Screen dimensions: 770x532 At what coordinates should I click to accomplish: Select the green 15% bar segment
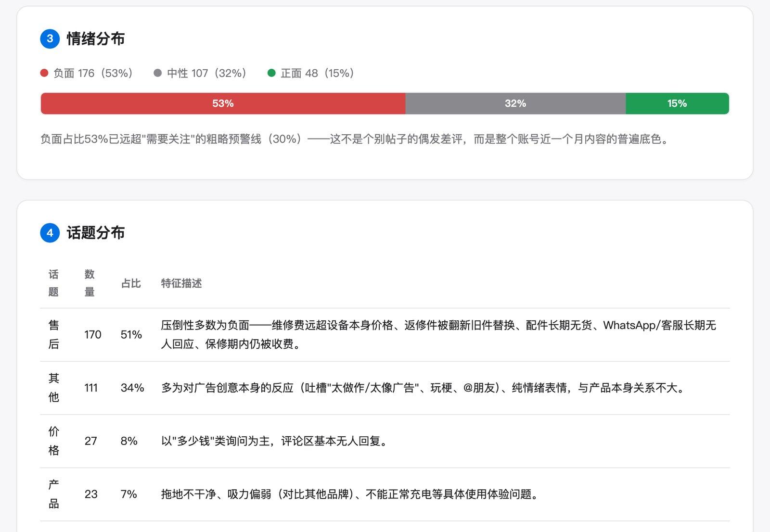(x=677, y=103)
